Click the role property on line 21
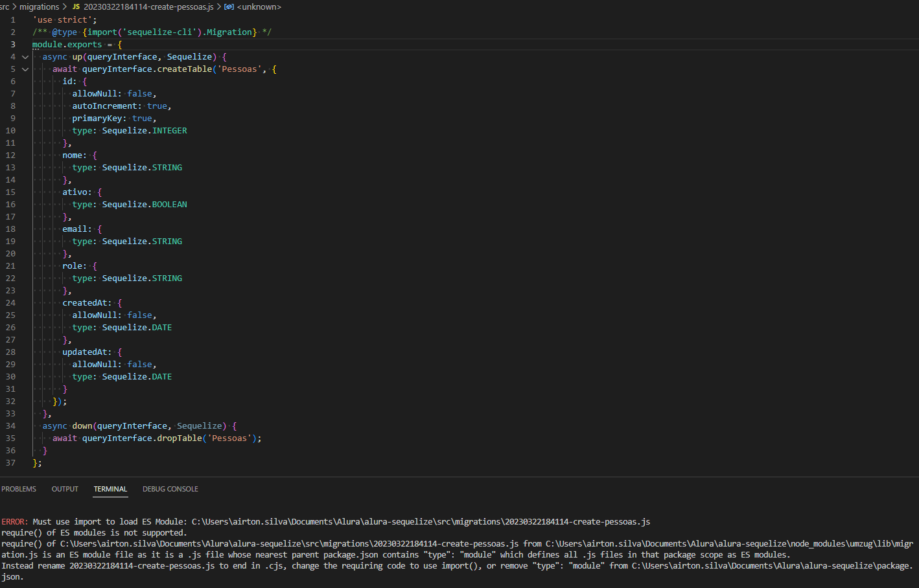 72,266
